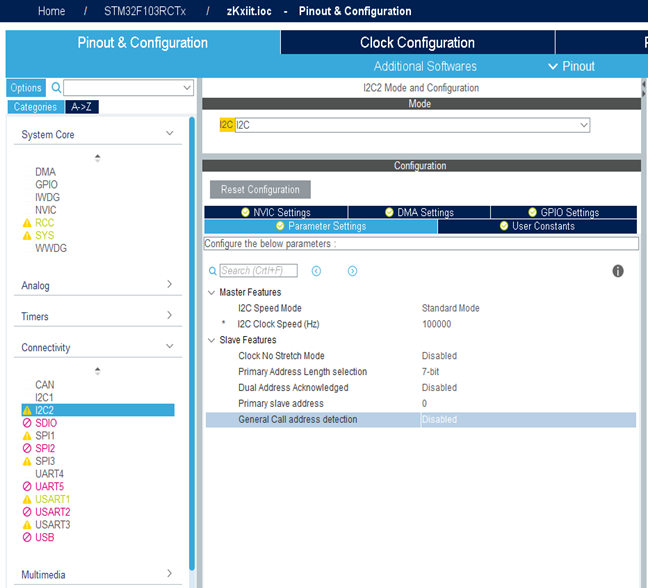Open the Additional Softwares link
The width and height of the screenshot is (648, 588).
click(x=425, y=66)
